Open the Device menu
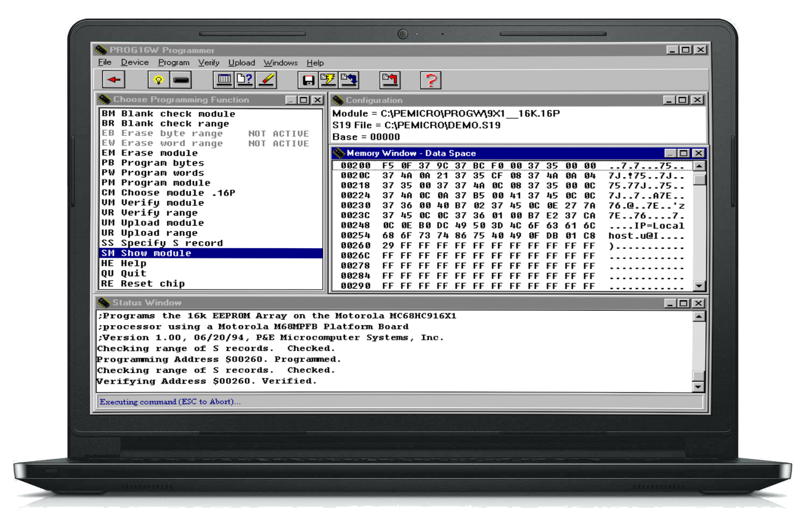The height and width of the screenshot is (532, 807). click(x=134, y=62)
